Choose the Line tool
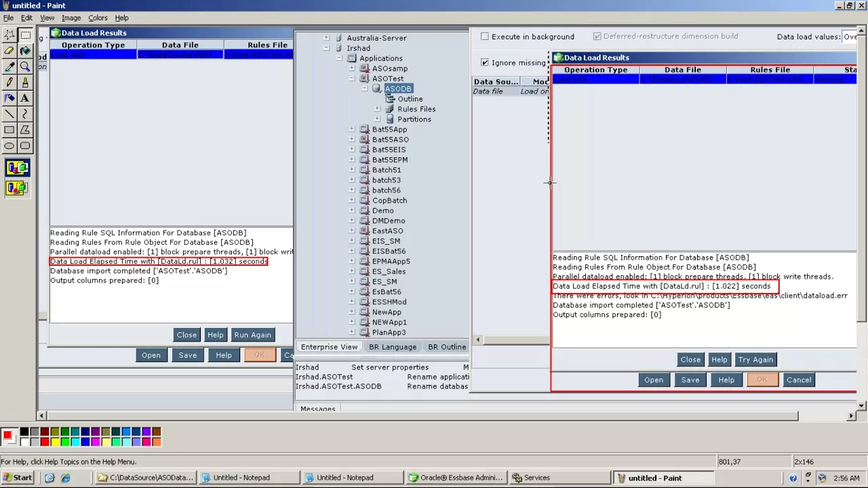Image resolution: width=868 pixels, height=488 pixels. coord(9,114)
